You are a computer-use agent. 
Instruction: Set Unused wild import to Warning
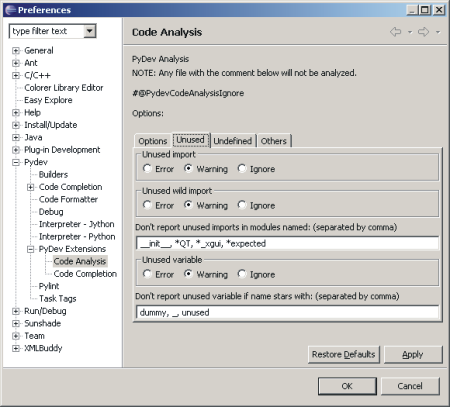(188, 205)
